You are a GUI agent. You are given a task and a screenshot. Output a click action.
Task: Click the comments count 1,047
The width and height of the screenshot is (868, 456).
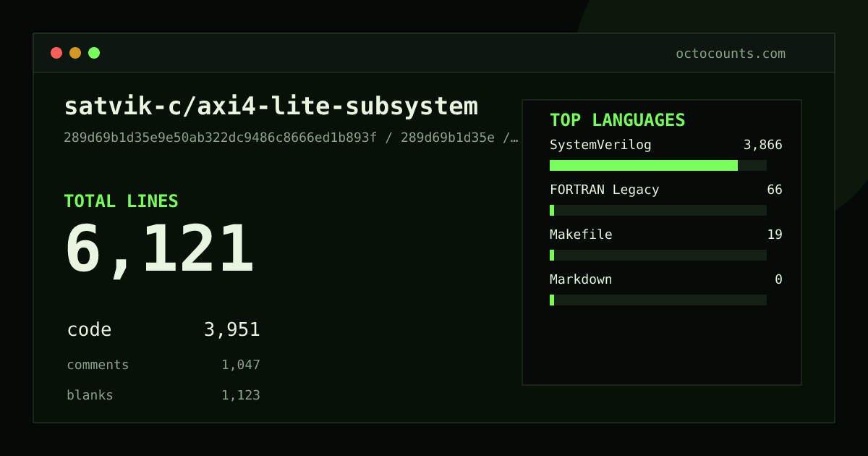(241, 365)
